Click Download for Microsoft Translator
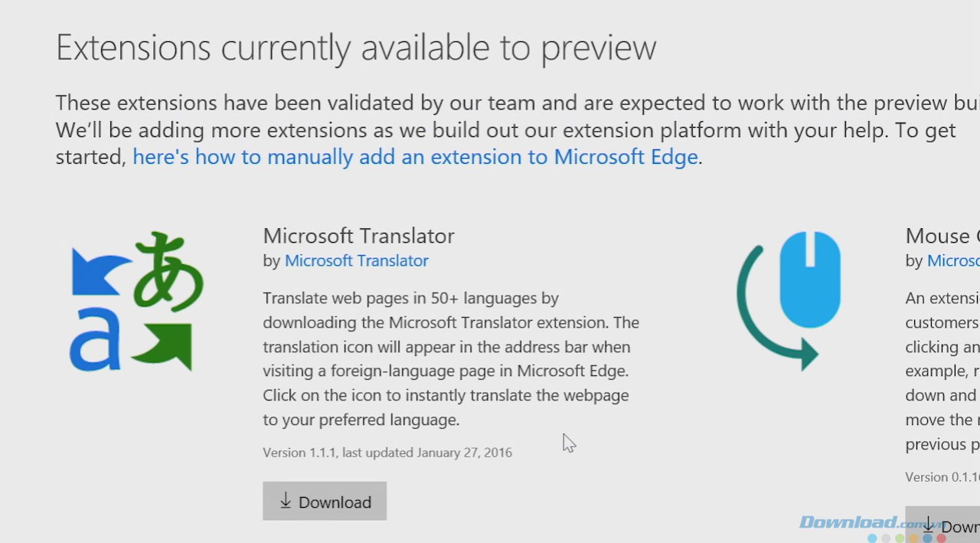This screenshot has width=980, height=543. (x=325, y=502)
